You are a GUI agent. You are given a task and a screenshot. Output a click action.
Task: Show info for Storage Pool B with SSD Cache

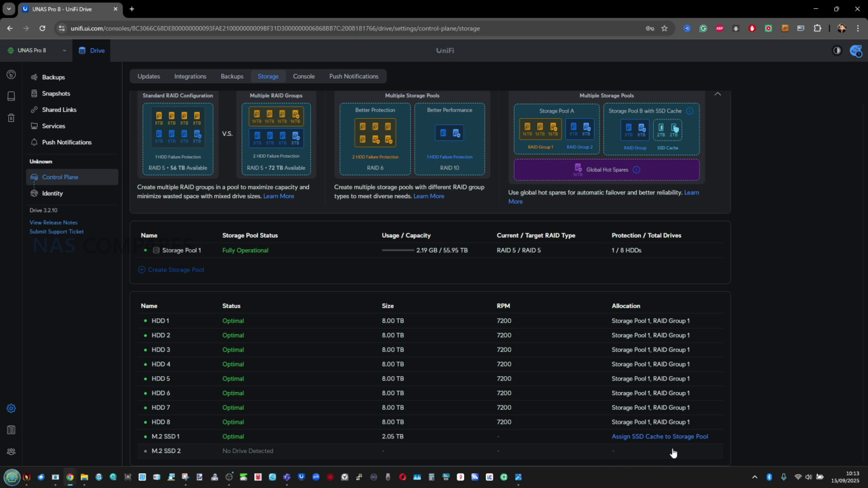pyautogui.click(x=689, y=111)
